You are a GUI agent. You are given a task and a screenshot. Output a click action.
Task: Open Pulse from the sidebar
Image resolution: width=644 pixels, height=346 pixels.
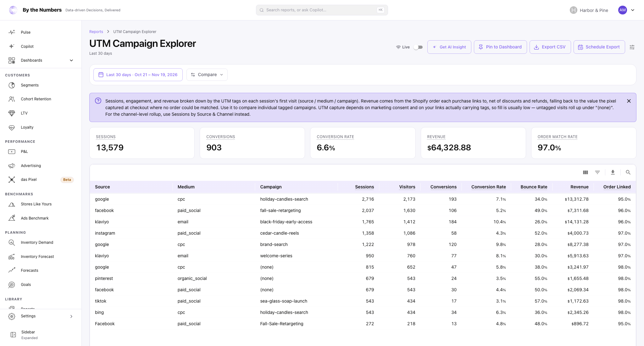41,32
